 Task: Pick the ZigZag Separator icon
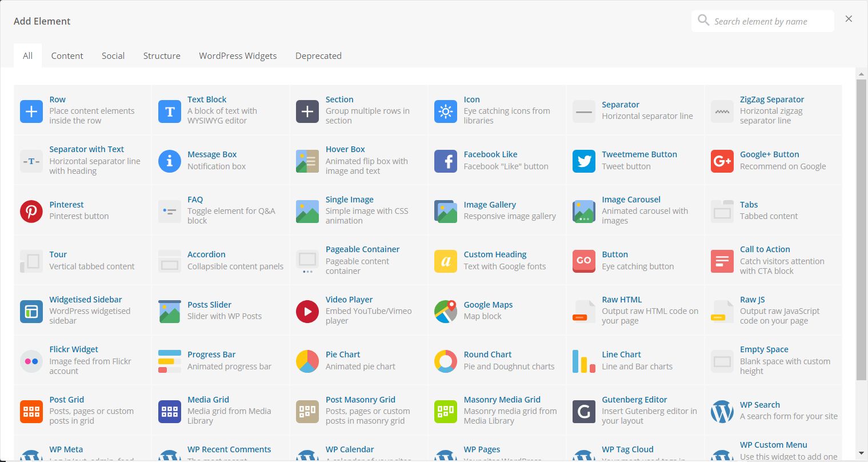pos(722,111)
